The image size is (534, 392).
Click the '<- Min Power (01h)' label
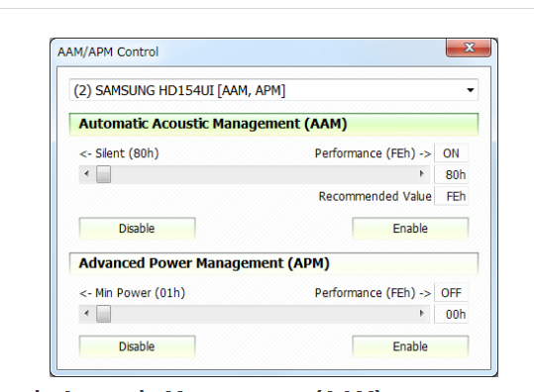coord(132,293)
